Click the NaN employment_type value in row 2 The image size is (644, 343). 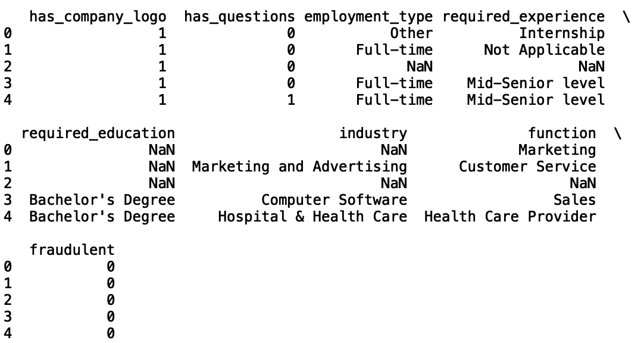[420, 67]
